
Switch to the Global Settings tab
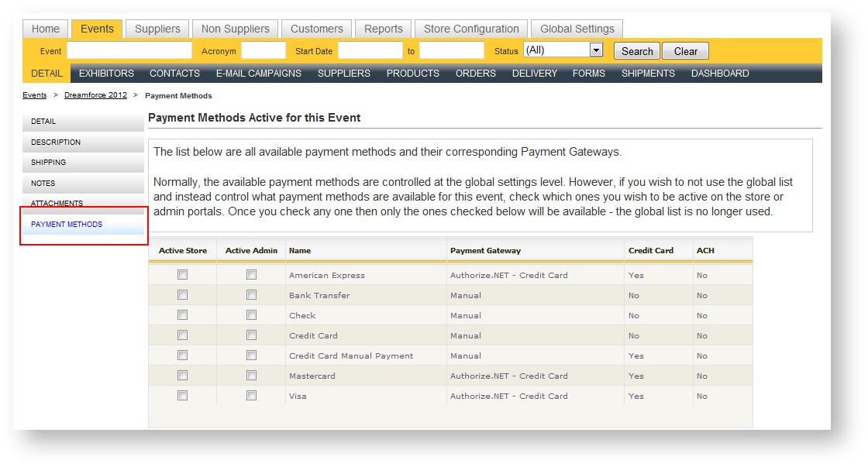576,28
